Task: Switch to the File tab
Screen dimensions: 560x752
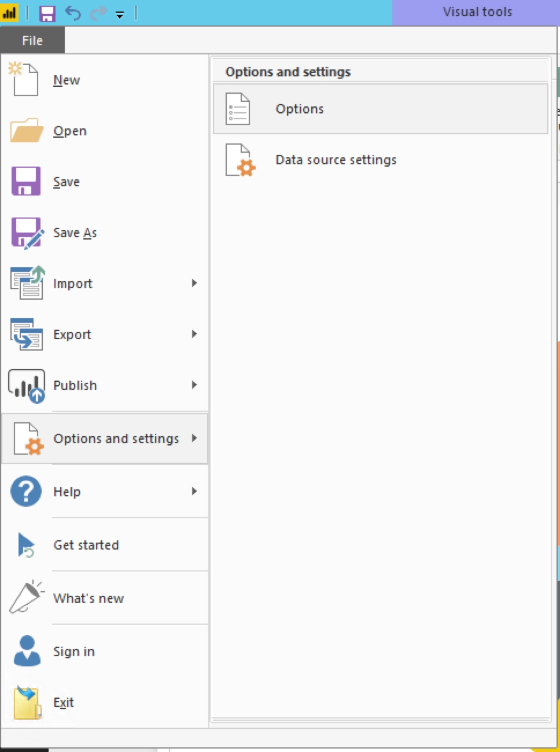Action: click(x=32, y=40)
